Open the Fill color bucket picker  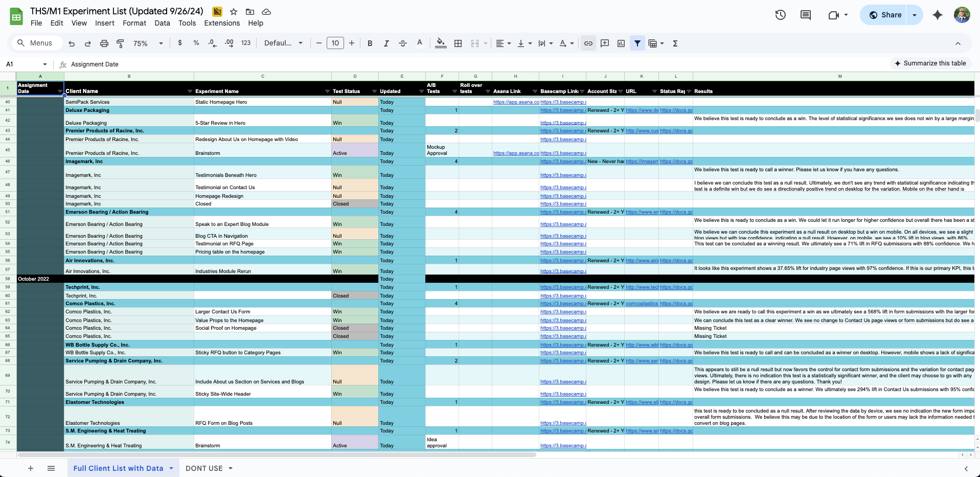[441, 43]
